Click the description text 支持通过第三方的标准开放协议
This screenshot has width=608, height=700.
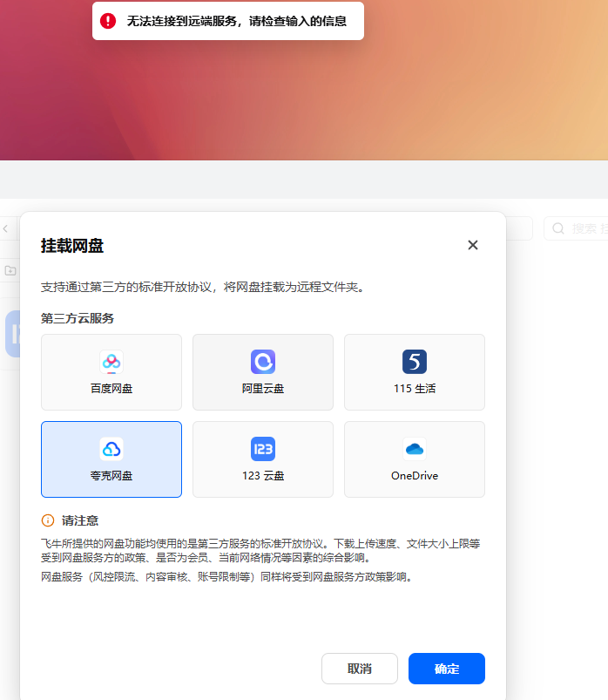204,287
